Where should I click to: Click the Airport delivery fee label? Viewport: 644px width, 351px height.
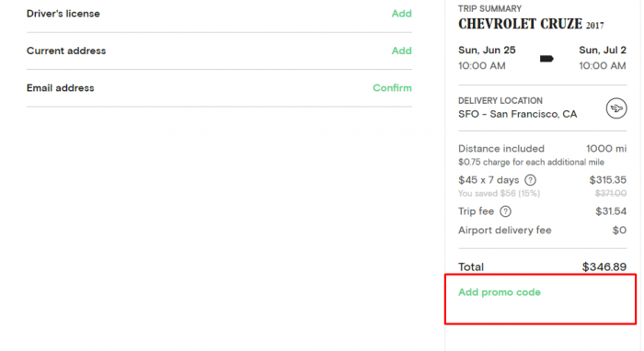tap(505, 230)
